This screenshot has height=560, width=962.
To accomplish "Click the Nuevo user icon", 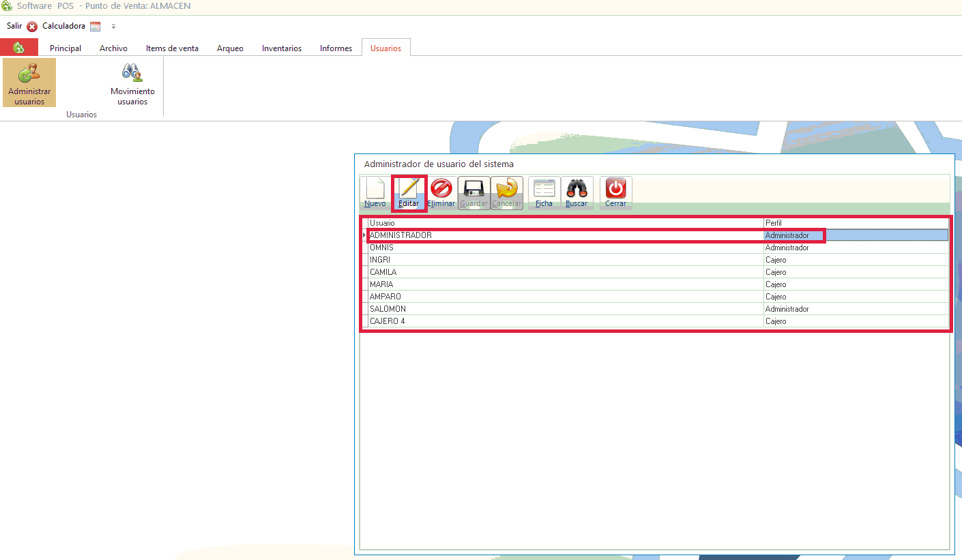I will [375, 193].
